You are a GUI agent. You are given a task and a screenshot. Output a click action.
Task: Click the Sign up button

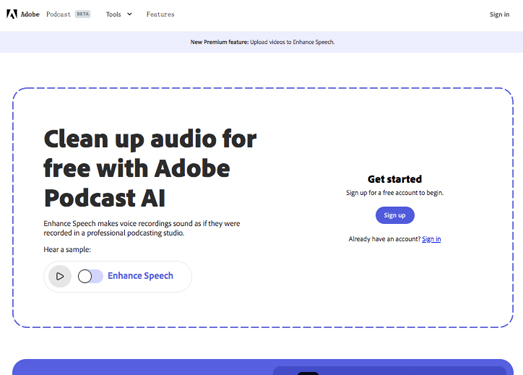395,215
